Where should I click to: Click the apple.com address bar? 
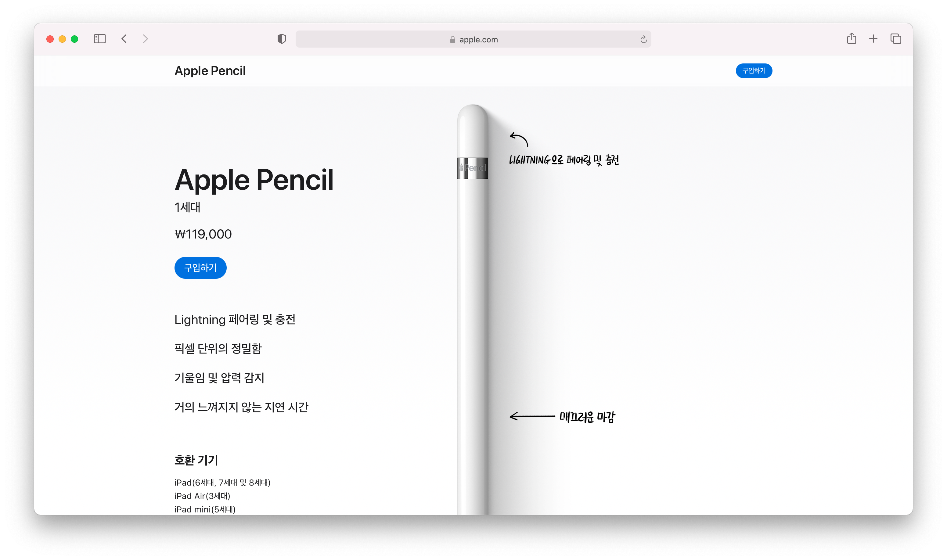[x=473, y=39]
